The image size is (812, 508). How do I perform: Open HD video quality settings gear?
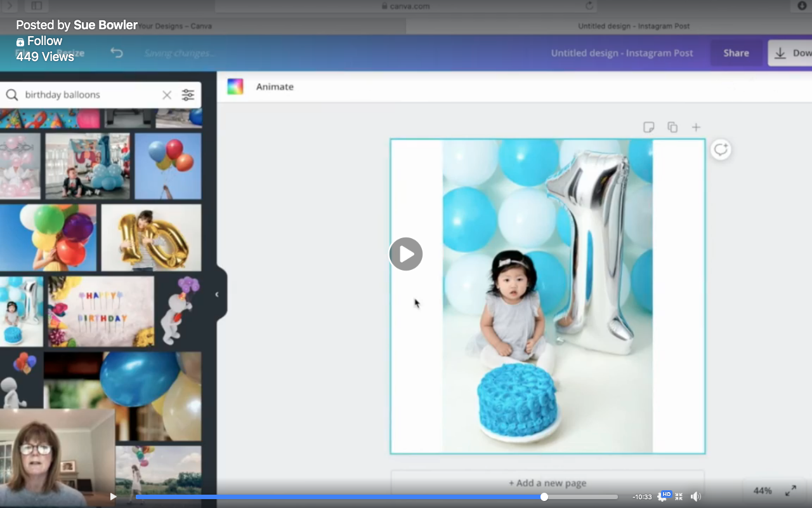coord(664,497)
